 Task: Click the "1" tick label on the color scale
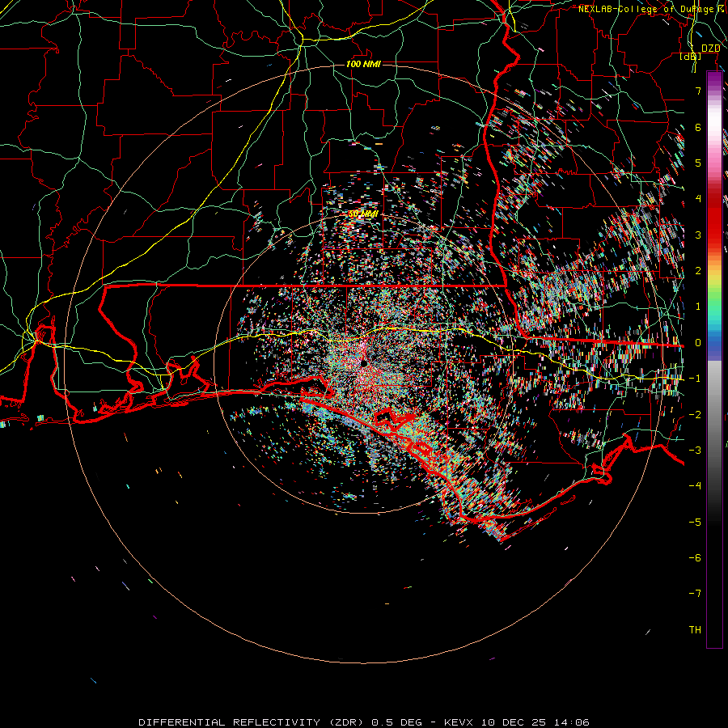click(698, 307)
